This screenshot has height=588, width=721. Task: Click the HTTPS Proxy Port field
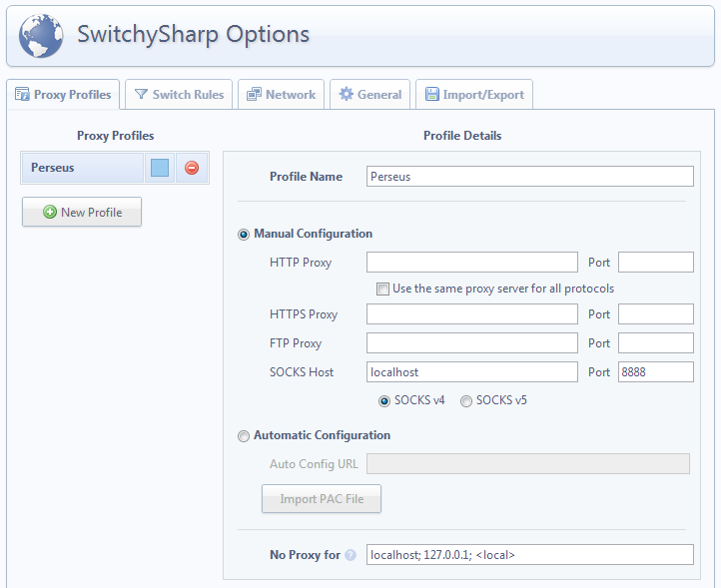tap(656, 314)
